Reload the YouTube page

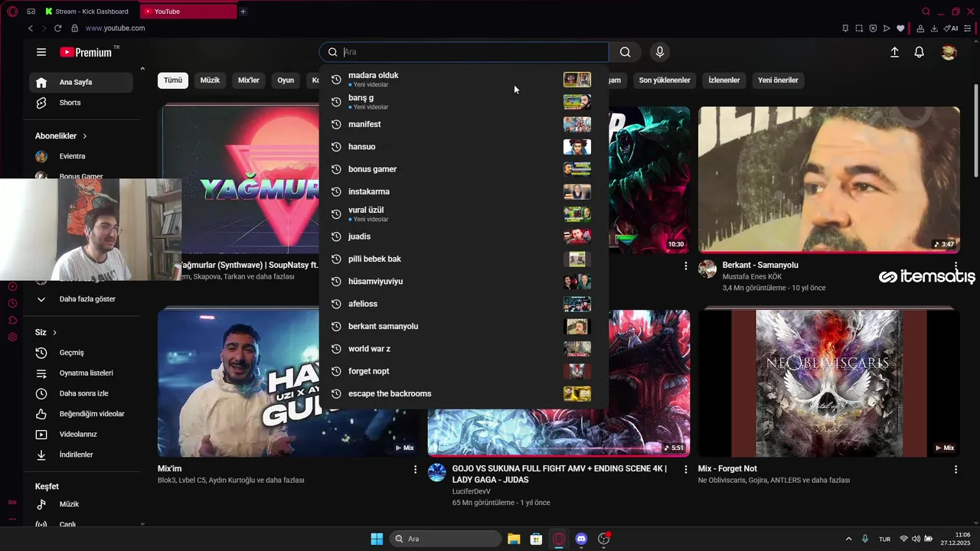point(57,28)
